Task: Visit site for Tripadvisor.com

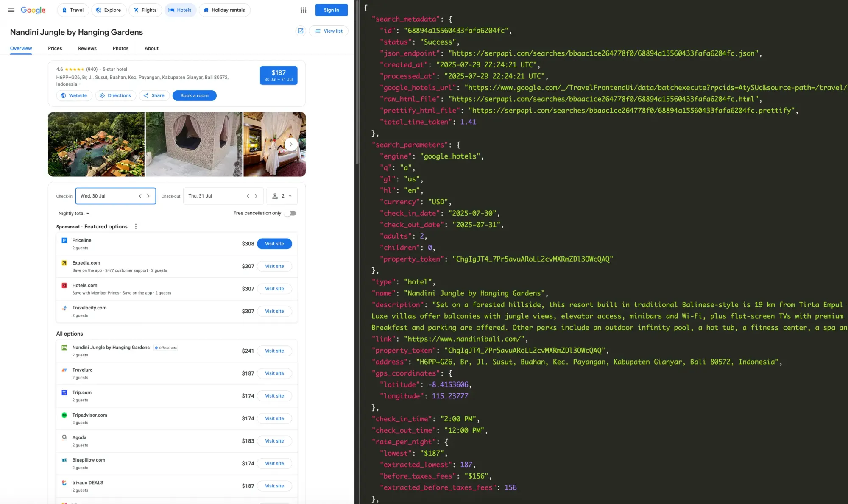Action: pyautogui.click(x=274, y=418)
